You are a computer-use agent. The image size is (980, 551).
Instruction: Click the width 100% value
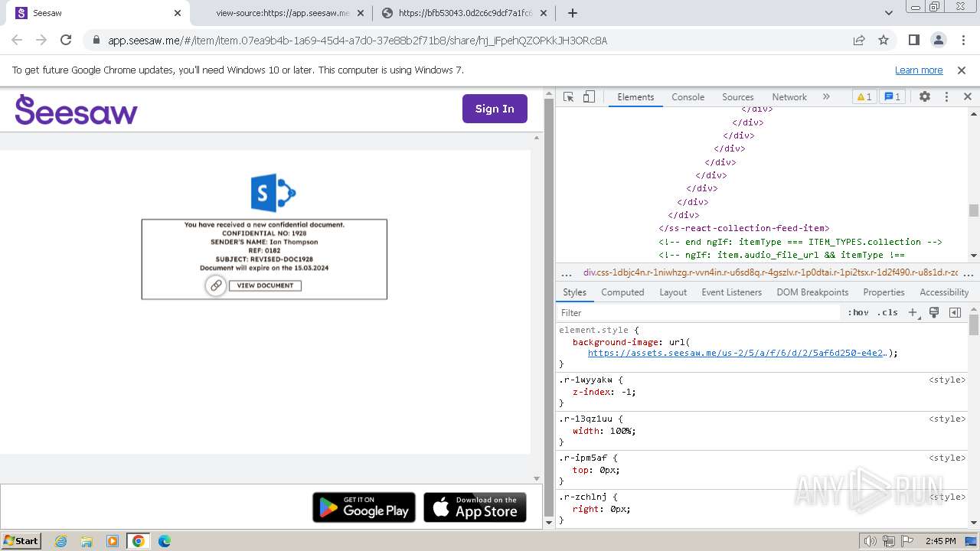click(621, 431)
